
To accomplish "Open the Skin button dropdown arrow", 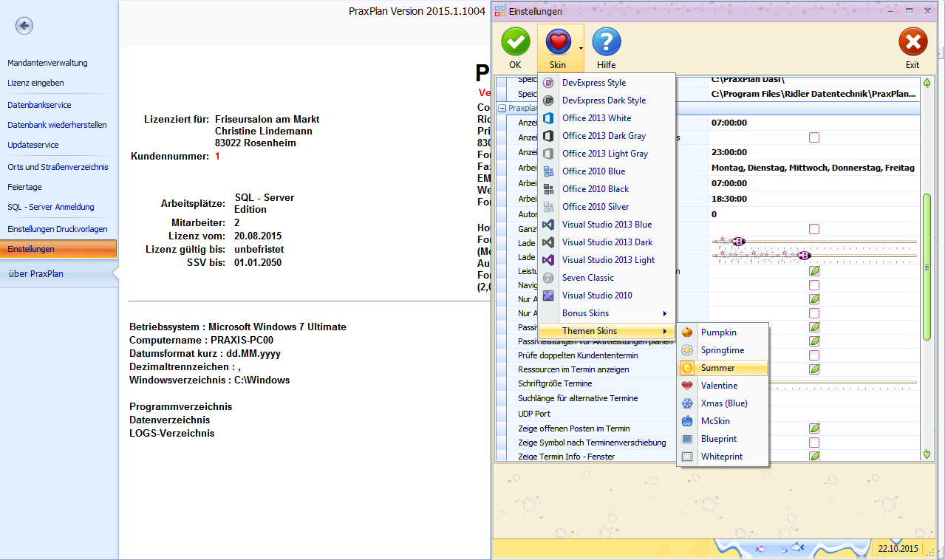I will tap(581, 49).
